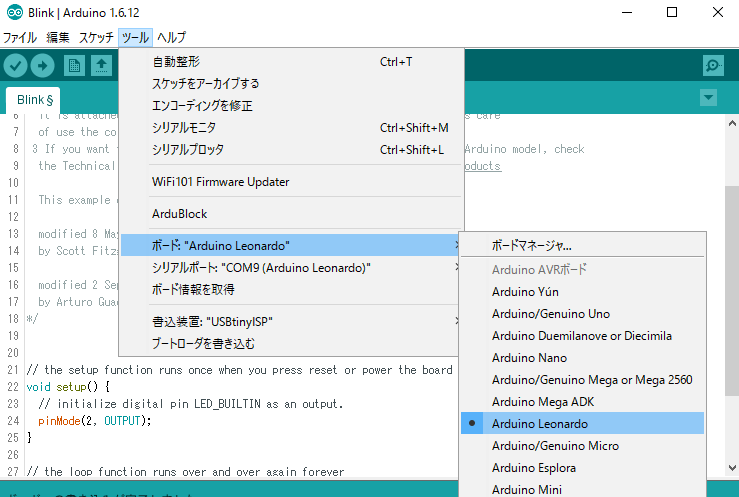This screenshot has width=739, height=497.
Task: Open シリアルモニタ menu entry
Action: tap(290, 128)
